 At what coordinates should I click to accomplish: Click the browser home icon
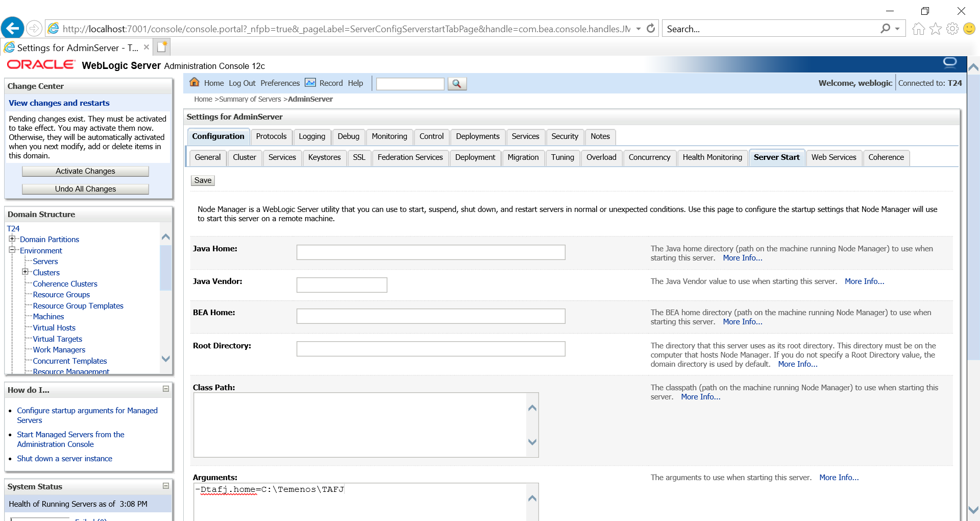(x=918, y=29)
